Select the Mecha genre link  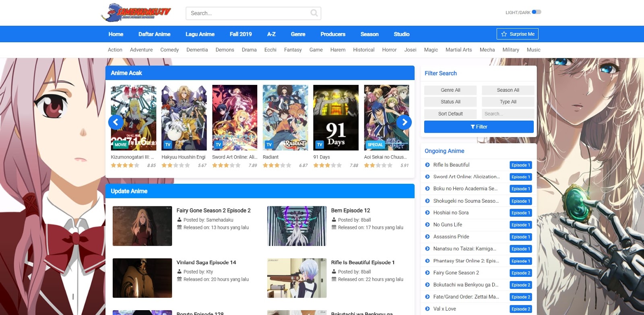coord(487,50)
